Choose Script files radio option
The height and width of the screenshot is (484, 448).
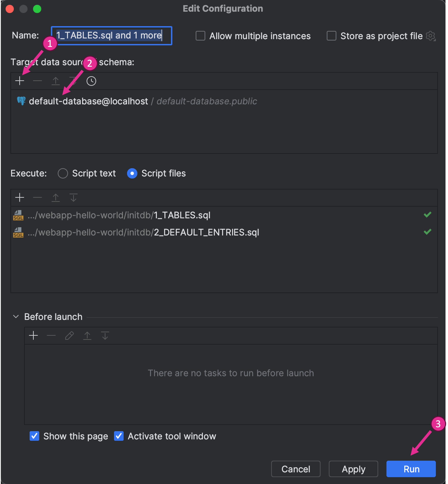132,173
